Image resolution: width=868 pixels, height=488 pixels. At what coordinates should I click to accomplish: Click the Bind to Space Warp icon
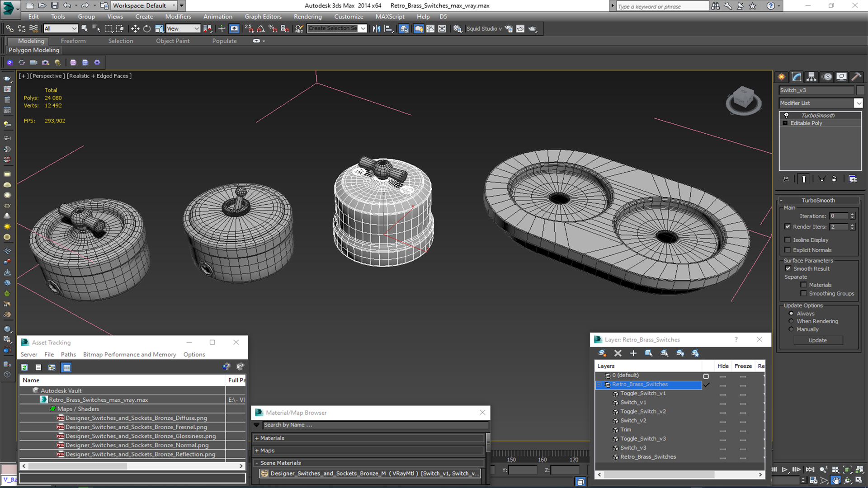33,28
